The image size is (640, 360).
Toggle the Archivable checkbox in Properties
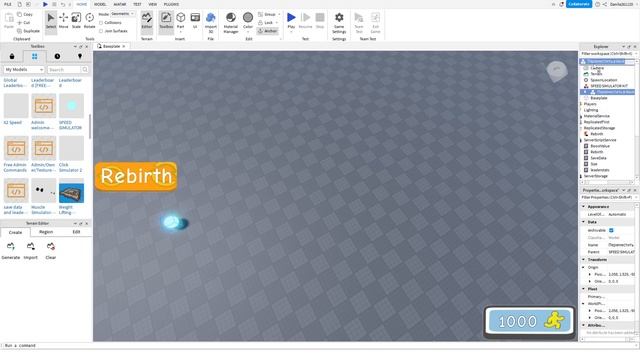coord(611,230)
